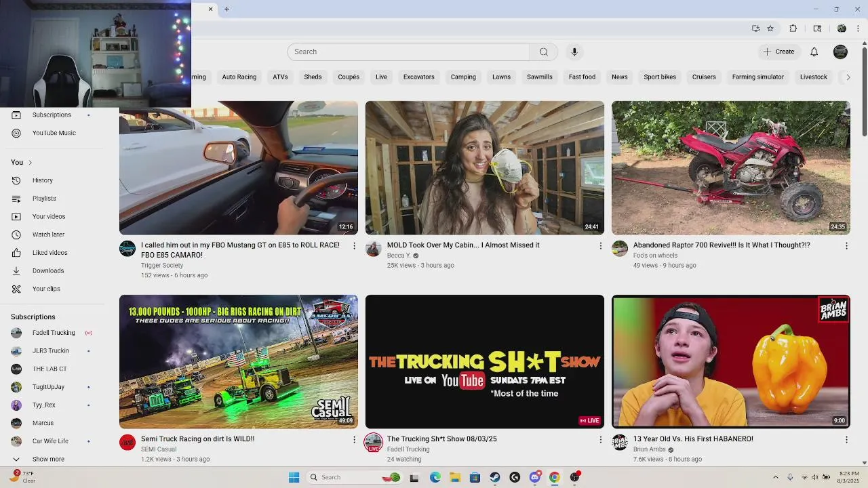Open Semi Truck Racing on dirt thumbnail
This screenshot has height=488, width=868.
point(239,361)
